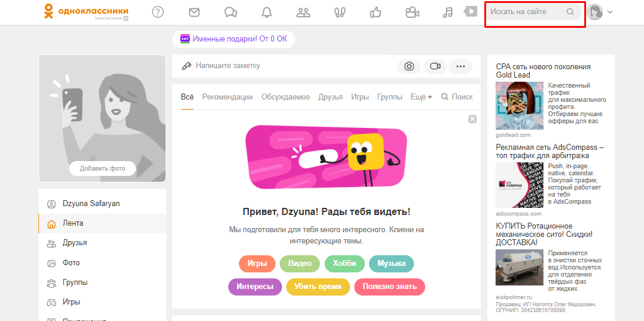Viewport: 644px width, 321px height.
Task: Click the Добавить фото button
Action: tap(102, 168)
